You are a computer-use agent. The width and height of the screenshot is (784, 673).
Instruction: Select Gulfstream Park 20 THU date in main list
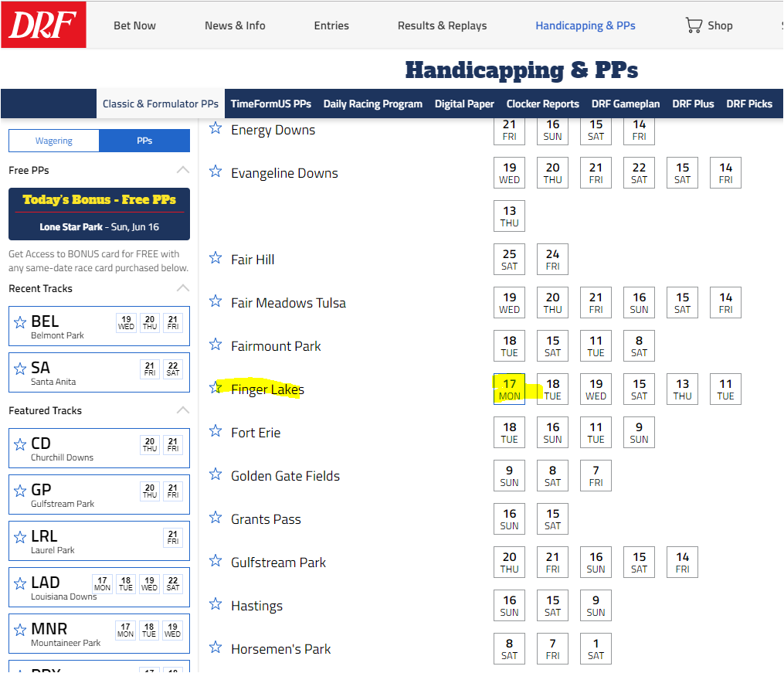[510, 562]
